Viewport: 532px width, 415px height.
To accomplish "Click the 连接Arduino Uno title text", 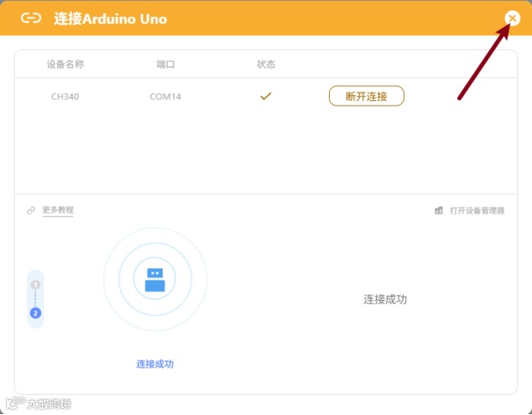I will (110, 18).
